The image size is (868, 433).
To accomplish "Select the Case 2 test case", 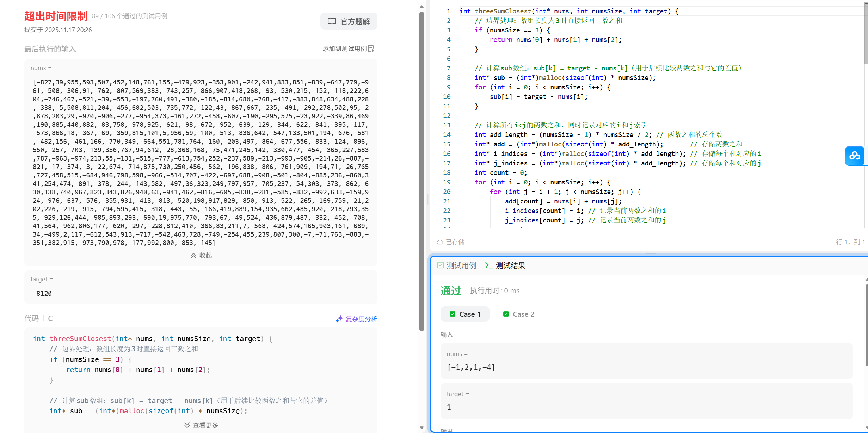I will pos(519,314).
